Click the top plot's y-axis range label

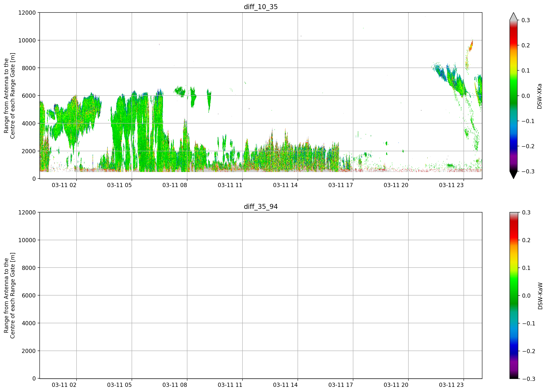pos(9,96)
